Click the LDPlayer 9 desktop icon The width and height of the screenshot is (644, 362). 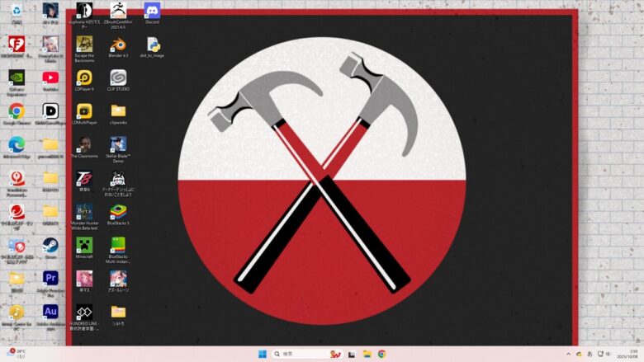84,78
